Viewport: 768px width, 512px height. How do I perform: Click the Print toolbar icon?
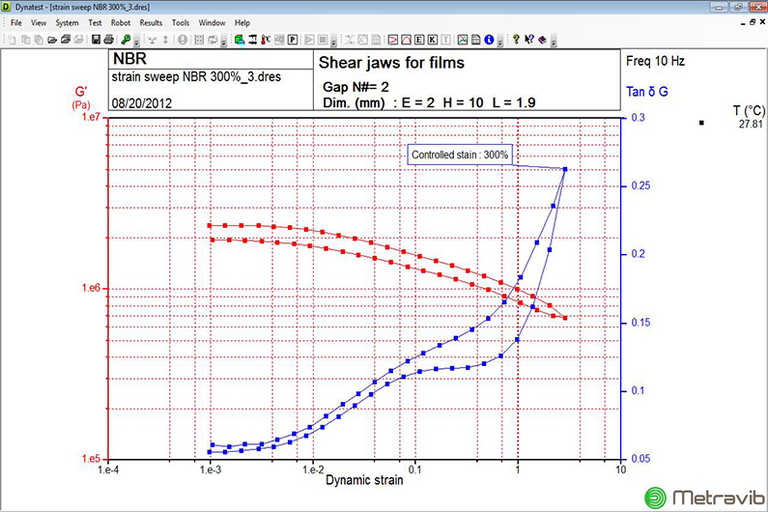click(109, 40)
